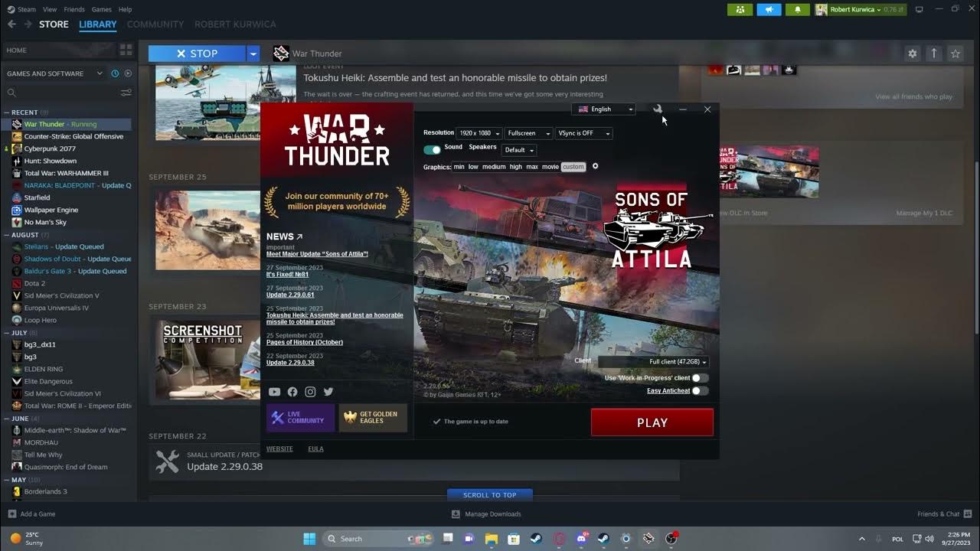
Task: Open the 'Update 2.29.0.61' news link
Action: [x=291, y=294]
